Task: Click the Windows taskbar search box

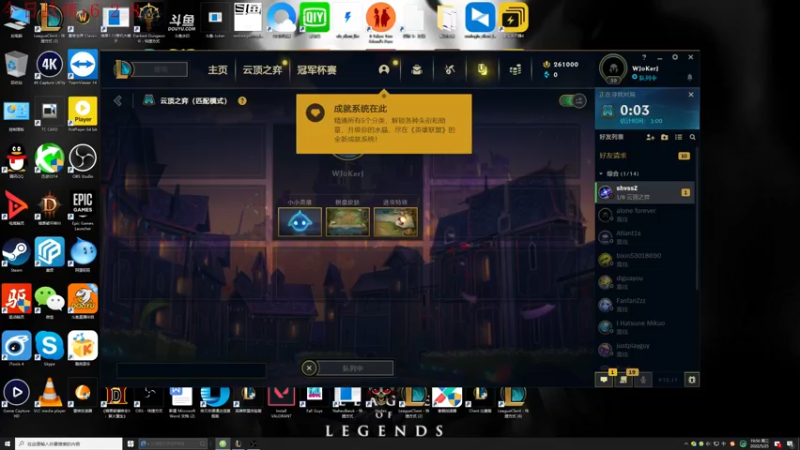Action: (68, 443)
